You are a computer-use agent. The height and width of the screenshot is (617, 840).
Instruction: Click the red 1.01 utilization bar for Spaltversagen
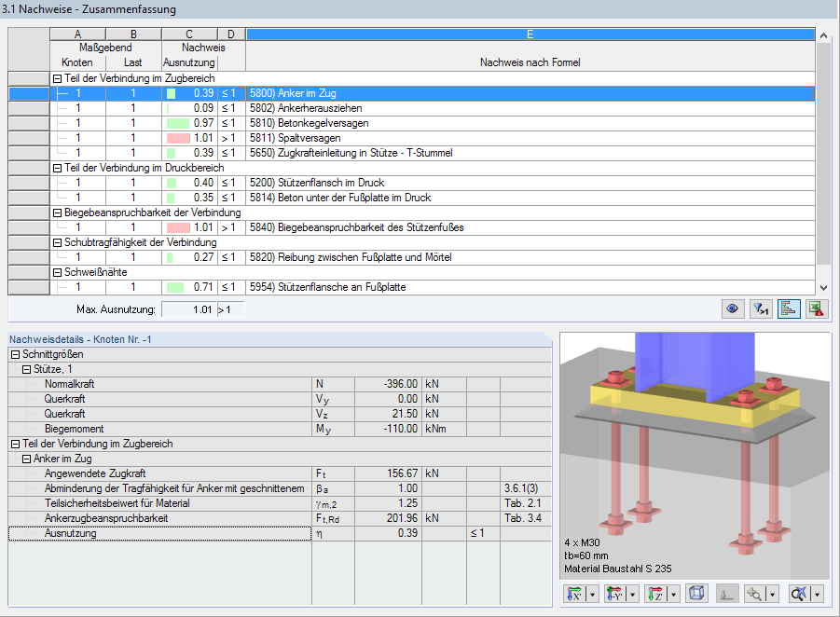[x=178, y=138]
